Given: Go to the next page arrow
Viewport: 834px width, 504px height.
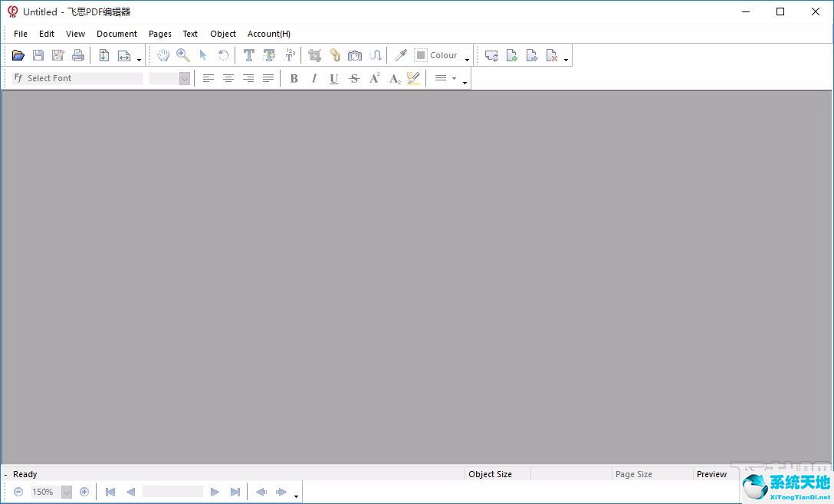Looking at the screenshot, I should click(215, 492).
